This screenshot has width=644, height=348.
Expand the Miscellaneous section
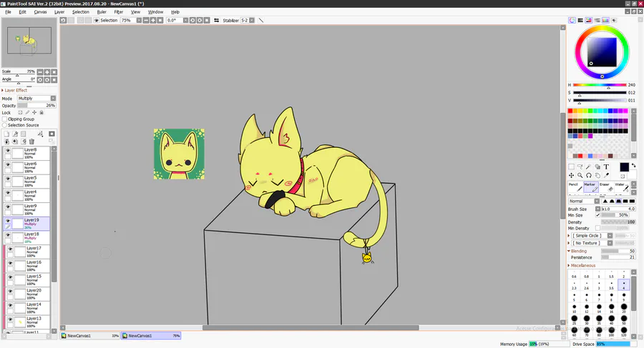pyautogui.click(x=569, y=266)
